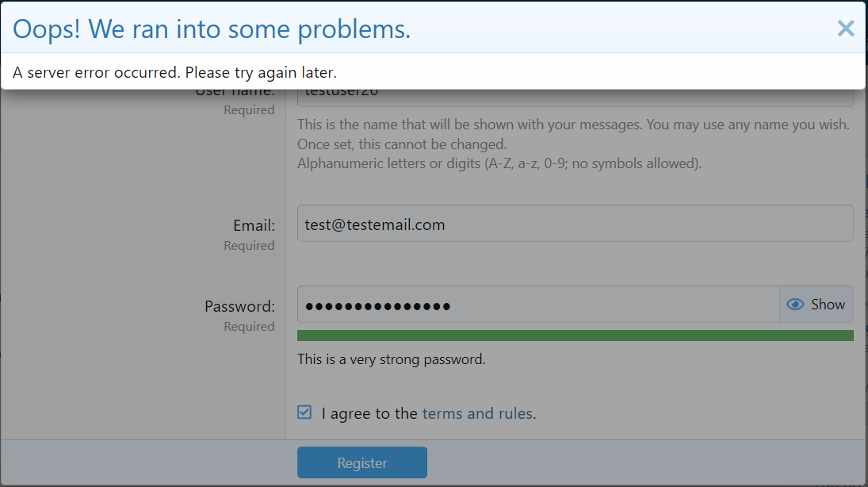Uncheck the terms agreement checkbox
The height and width of the screenshot is (487, 868).
tap(304, 412)
